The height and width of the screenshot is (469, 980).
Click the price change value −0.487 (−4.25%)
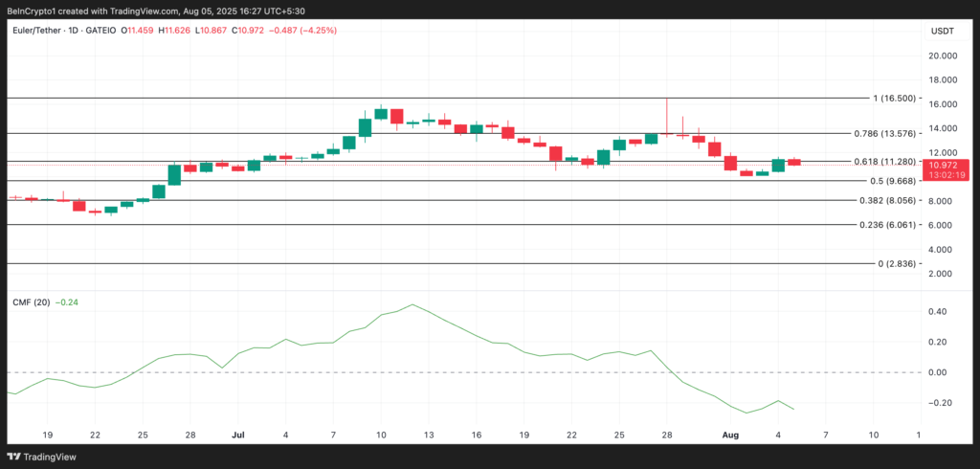(x=305, y=31)
